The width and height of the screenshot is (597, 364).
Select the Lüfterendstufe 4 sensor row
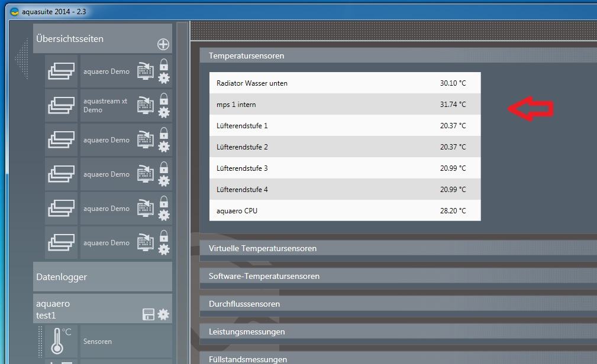pyautogui.click(x=345, y=190)
